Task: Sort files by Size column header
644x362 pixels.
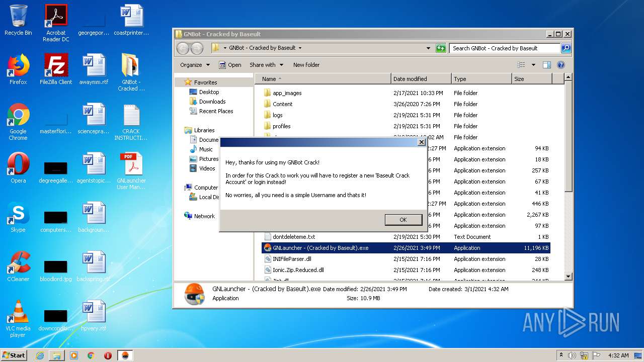Action: click(532, 79)
